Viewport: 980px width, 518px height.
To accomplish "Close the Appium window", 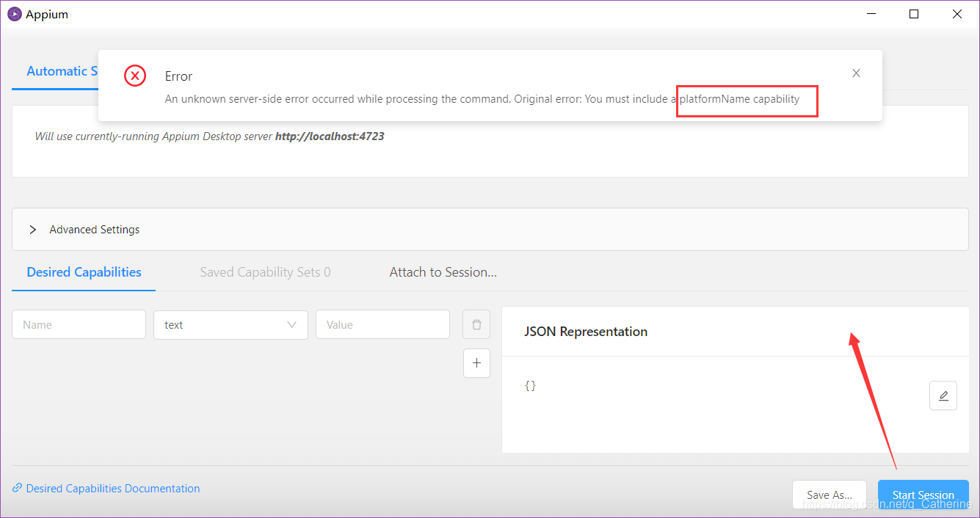I will click(957, 14).
